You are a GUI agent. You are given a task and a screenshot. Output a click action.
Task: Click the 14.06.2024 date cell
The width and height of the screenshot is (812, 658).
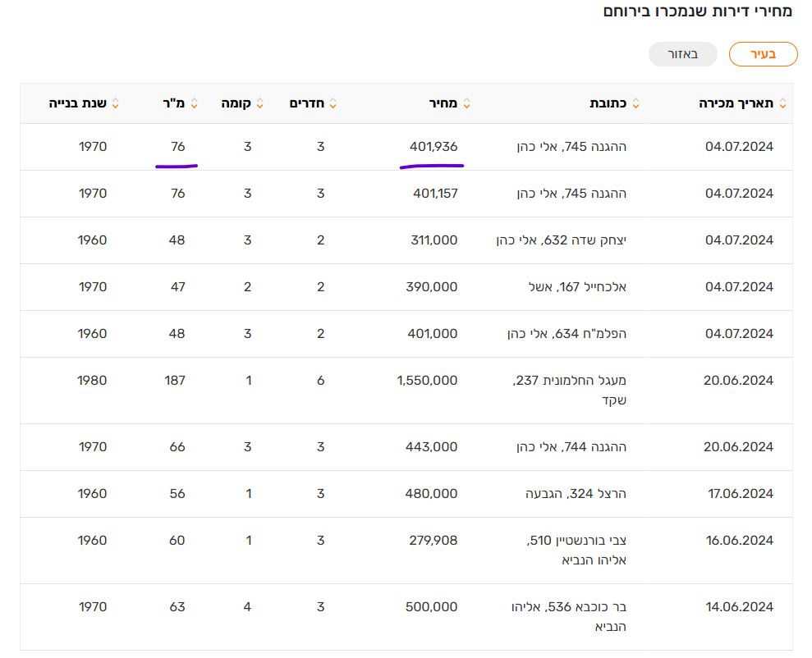click(x=739, y=607)
